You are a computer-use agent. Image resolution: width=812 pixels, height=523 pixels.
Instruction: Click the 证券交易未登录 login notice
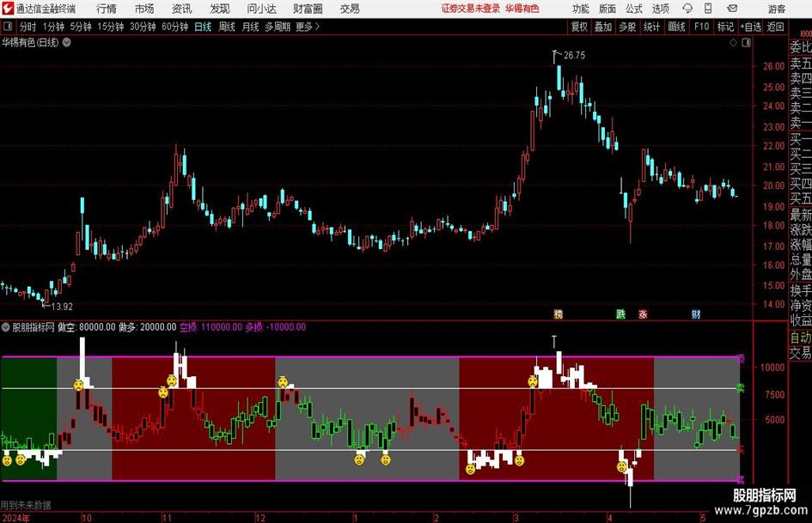click(x=471, y=9)
